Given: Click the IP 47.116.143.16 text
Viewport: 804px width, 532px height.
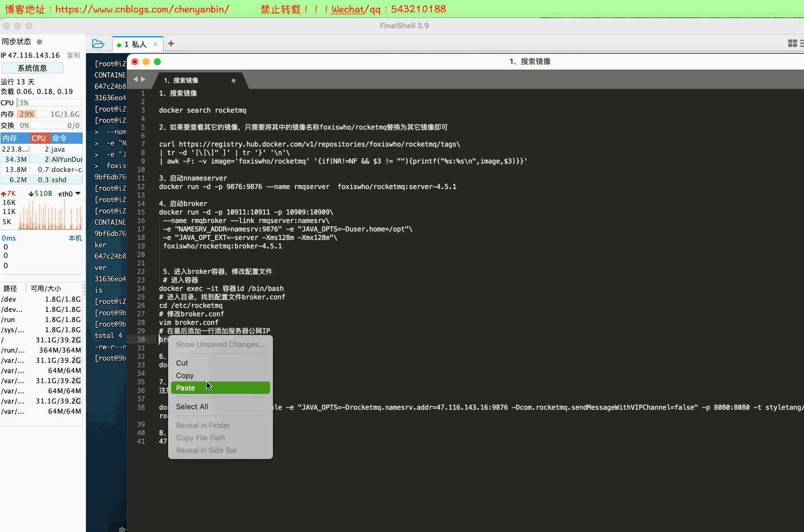Looking at the screenshot, I should [30, 55].
